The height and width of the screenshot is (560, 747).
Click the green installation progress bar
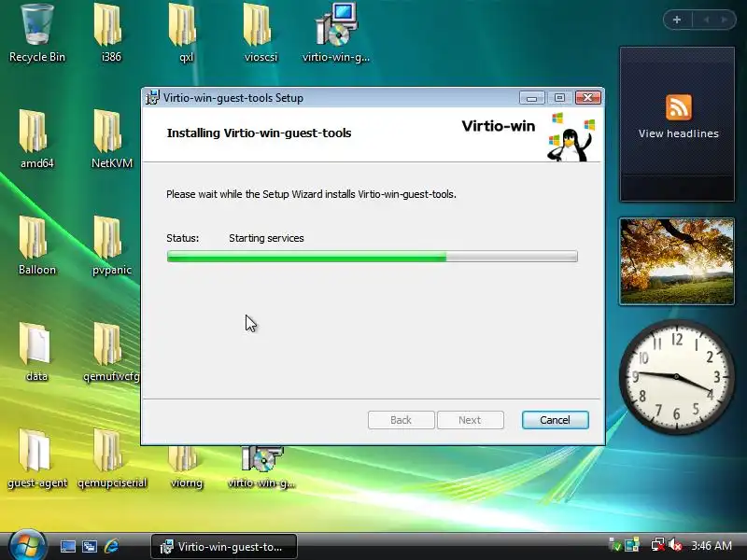coord(372,256)
